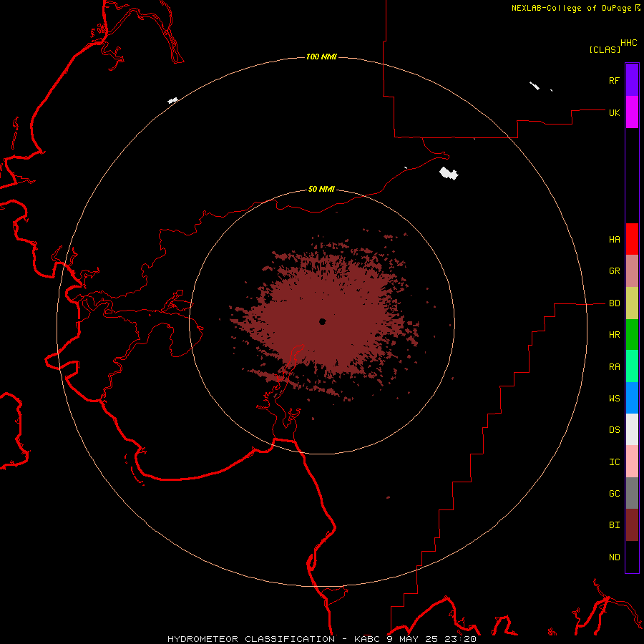The image size is (644, 644).
Task: Click the HA legend label
Action: 614,239
